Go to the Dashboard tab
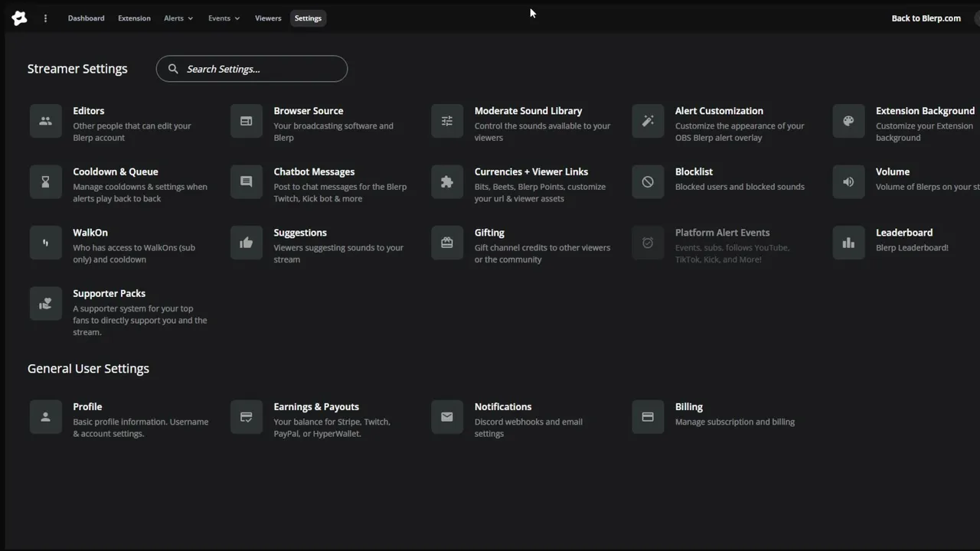This screenshot has height=551, width=980. click(86, 18)
